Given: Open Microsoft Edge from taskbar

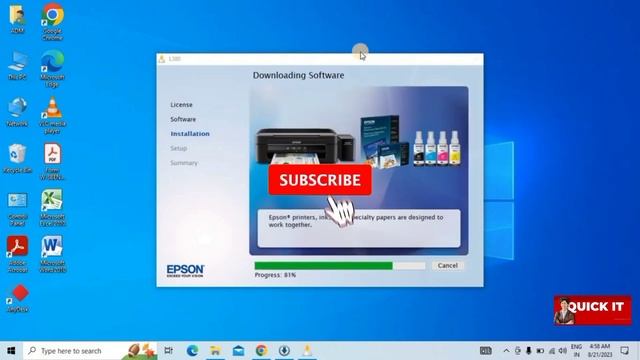Looking at the screenshot, I should pyautogui.click(x=192, y=351).
